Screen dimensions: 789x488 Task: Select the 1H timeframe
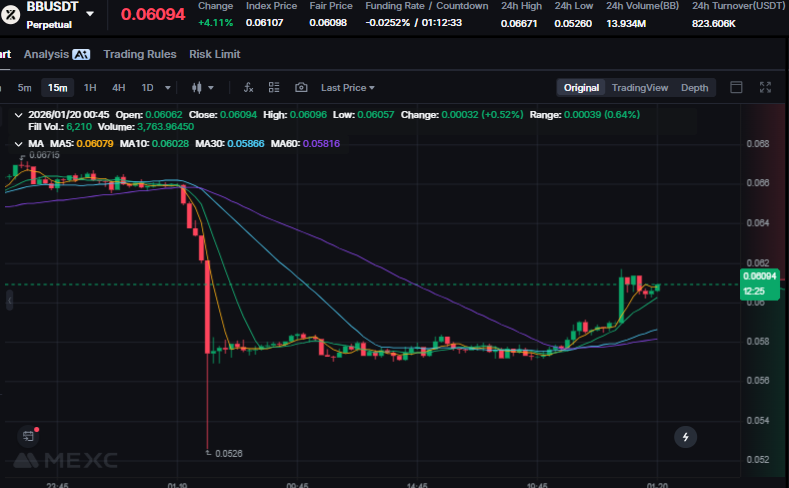coord(90,88)
